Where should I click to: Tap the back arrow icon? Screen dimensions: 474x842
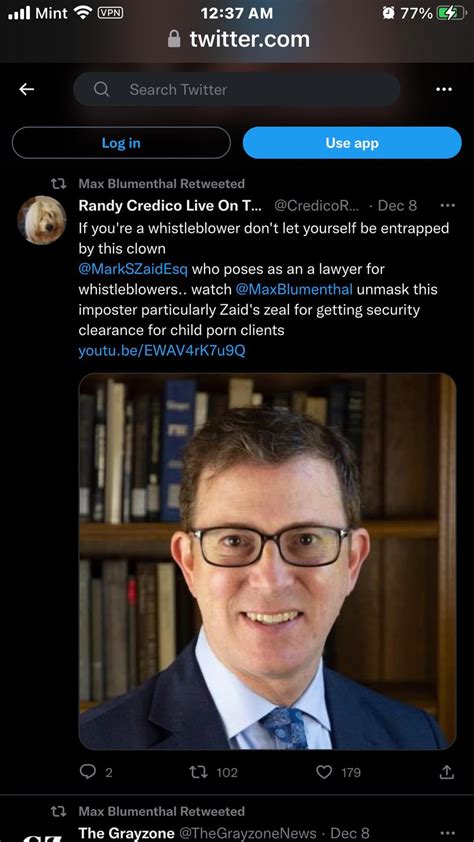[26, 90]
